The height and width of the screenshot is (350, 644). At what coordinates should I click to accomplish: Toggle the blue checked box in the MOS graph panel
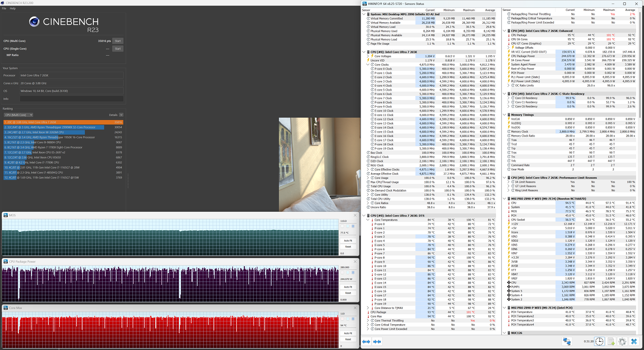(353, 226)
